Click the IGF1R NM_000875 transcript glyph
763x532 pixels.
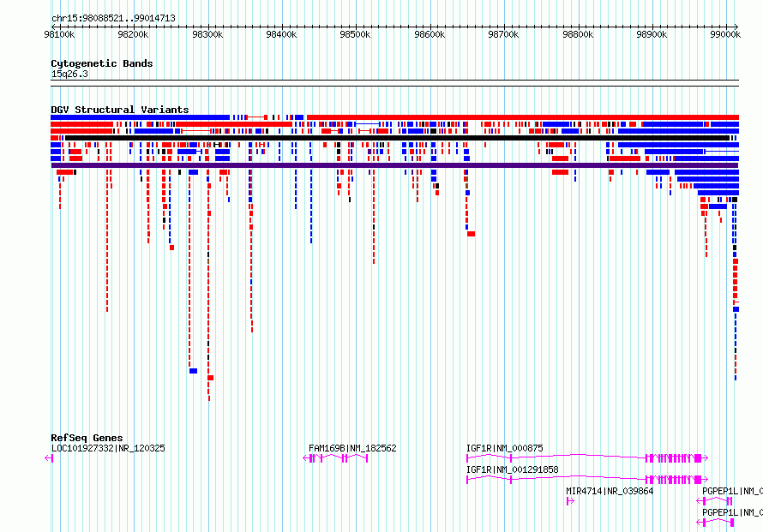tap(587, 458)
